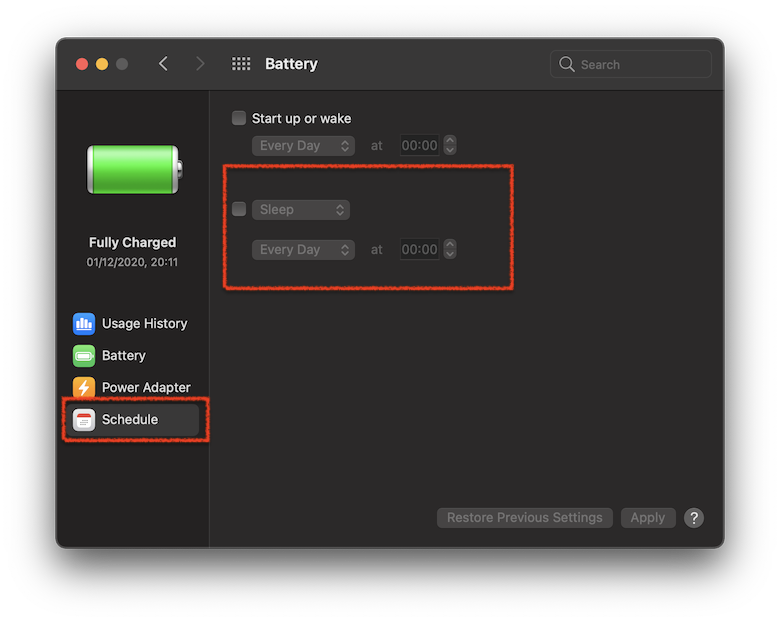This screenshot has width=780, height=622.
Task: Close the window with red button
Action: pos(82,64)
